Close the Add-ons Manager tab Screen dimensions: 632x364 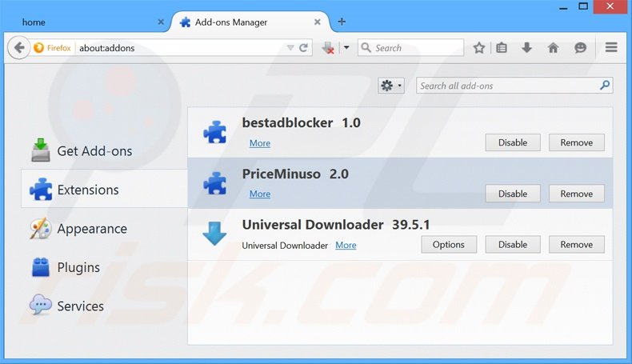click(318, 22)
